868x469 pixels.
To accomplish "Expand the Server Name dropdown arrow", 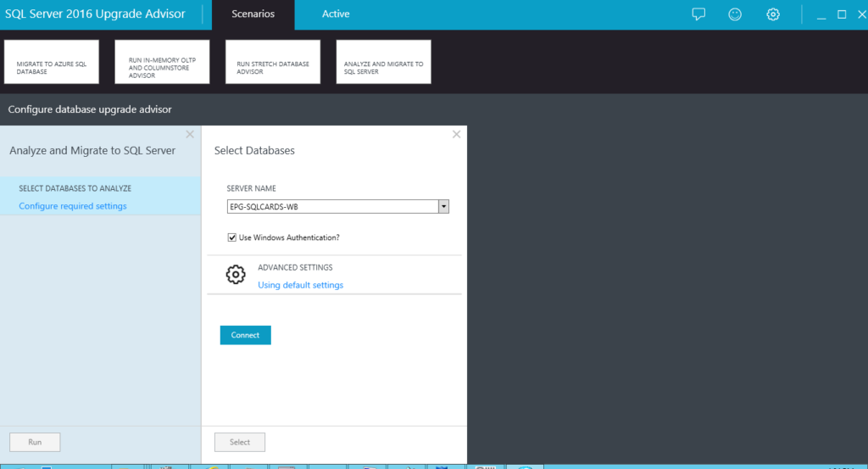I will (x=443, y=207).
